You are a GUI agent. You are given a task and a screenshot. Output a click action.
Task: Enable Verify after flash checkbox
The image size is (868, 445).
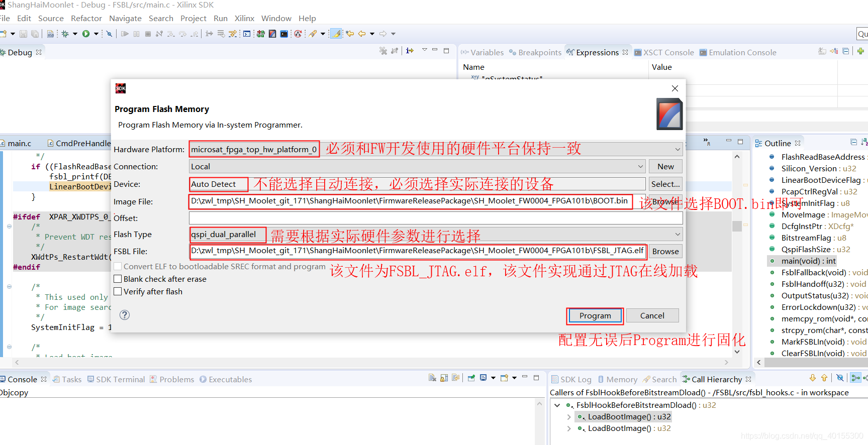tap(118, 291)
